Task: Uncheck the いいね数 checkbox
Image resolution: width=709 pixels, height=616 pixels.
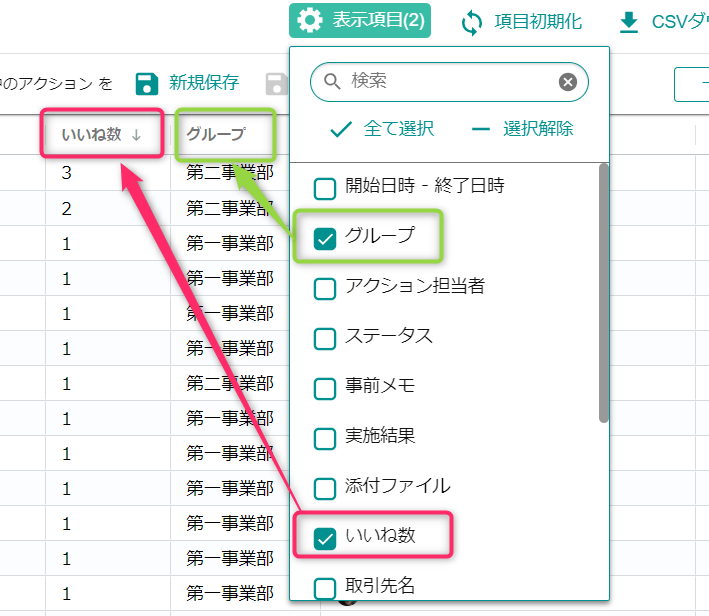Action: [325, 538]
